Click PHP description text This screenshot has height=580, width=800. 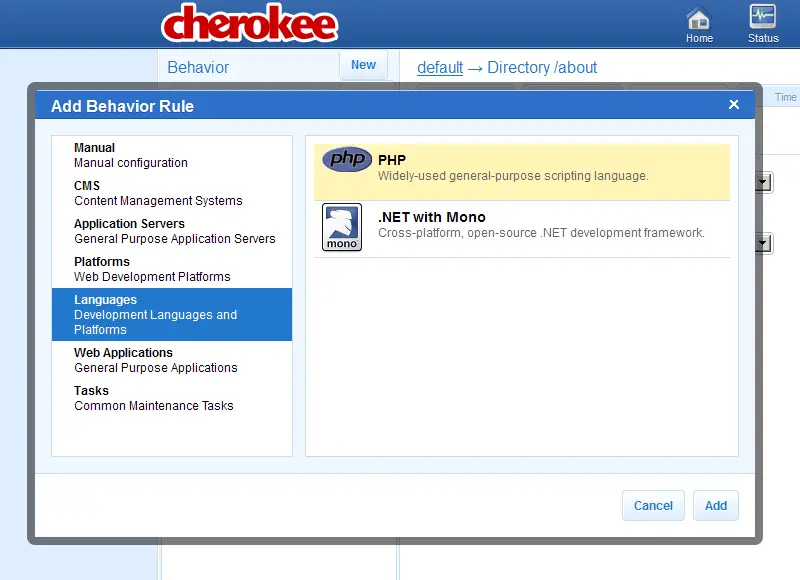point(513,176)
